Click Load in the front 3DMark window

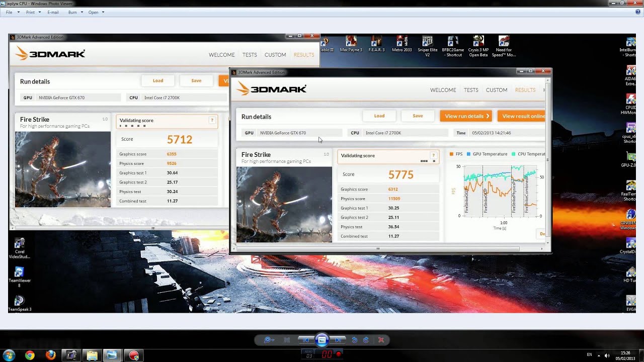tap(379, 116)
